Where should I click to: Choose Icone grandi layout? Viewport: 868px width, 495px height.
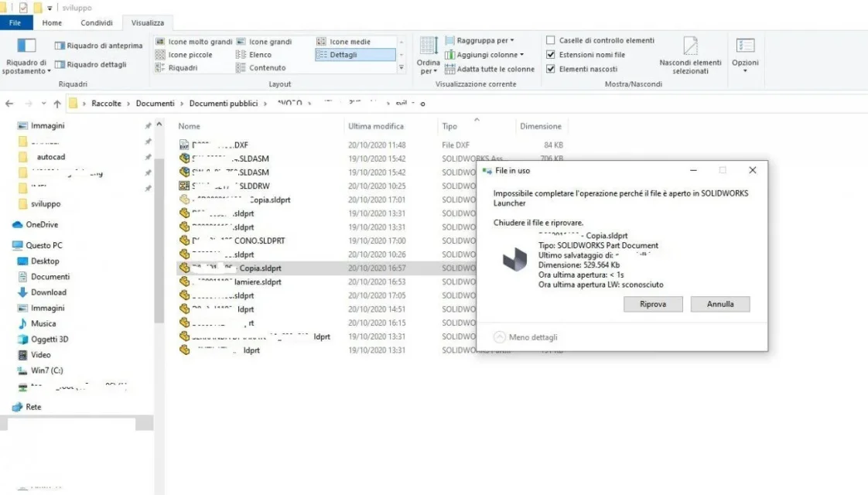tap(264, 42)
